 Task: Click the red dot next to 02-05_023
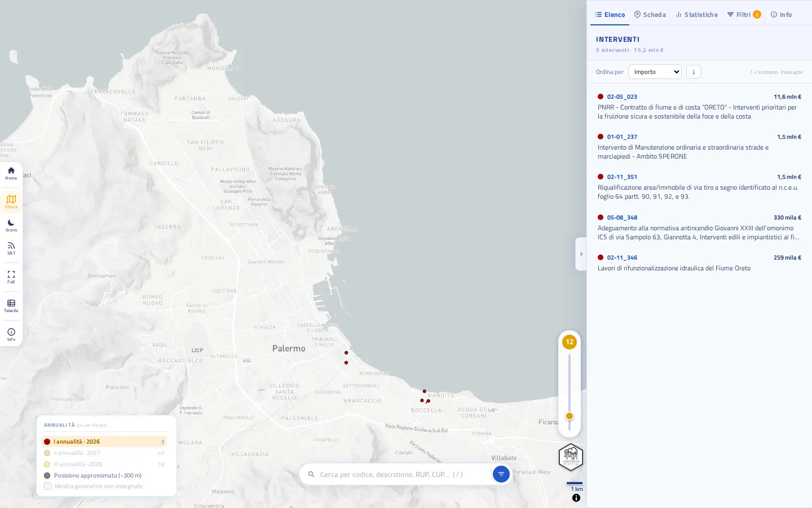pos(601,97)
